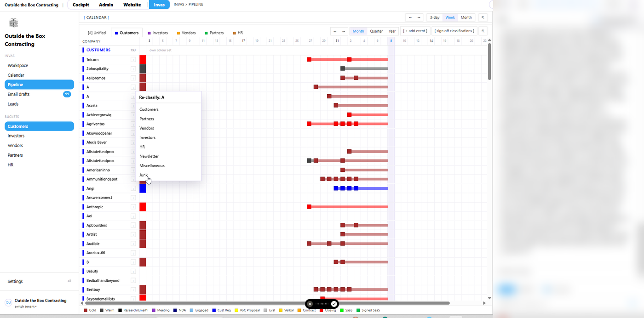Image resolution: width=644 pixels, height=318 pixels.
Task: Select the pipeline Month range
Action: [359, 31]
